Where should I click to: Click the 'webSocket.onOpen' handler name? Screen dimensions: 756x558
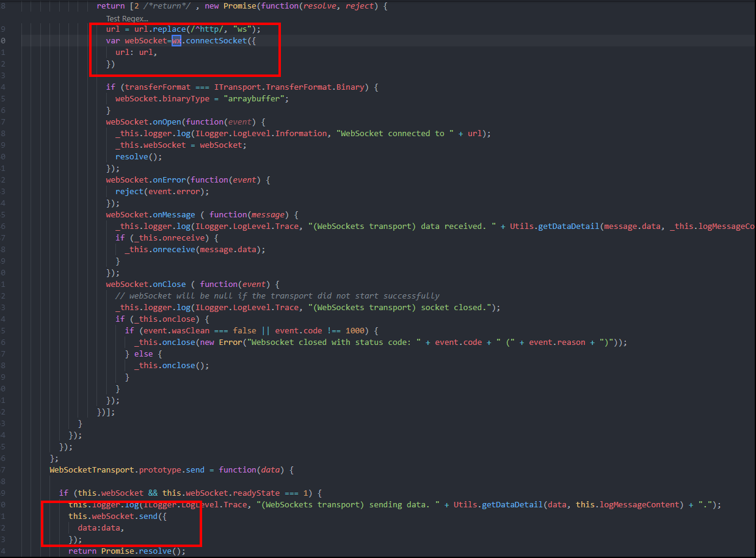tap(144, 121)
